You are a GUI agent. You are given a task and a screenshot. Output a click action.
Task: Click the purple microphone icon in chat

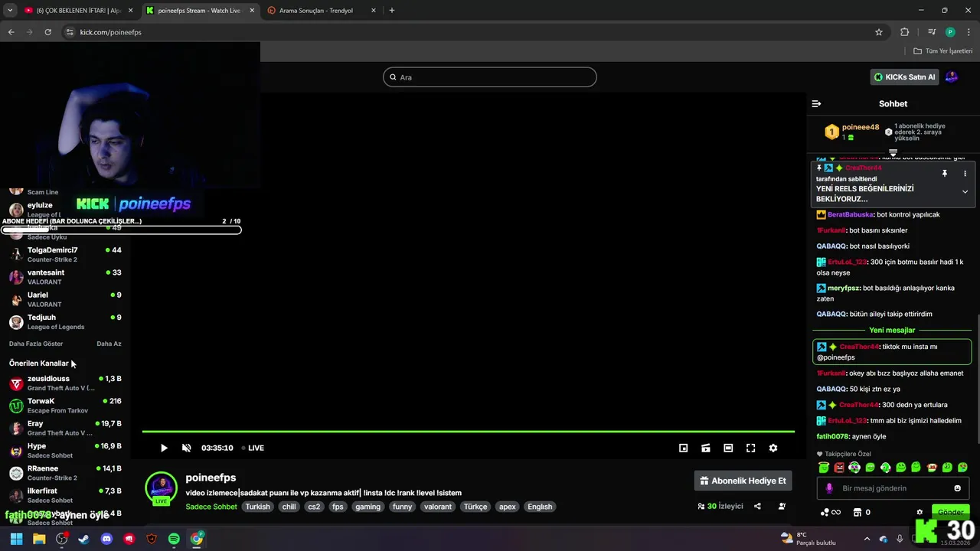(x=829, y=488)
